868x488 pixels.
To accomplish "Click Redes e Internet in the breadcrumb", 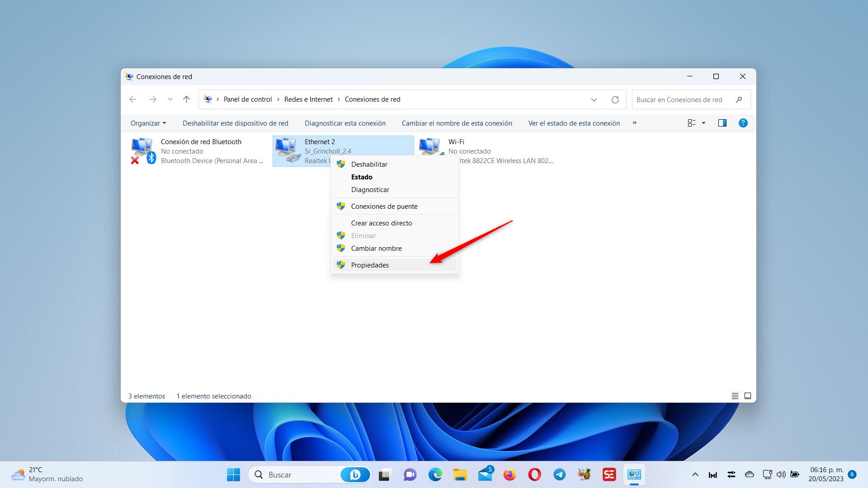I will [308, 99].
